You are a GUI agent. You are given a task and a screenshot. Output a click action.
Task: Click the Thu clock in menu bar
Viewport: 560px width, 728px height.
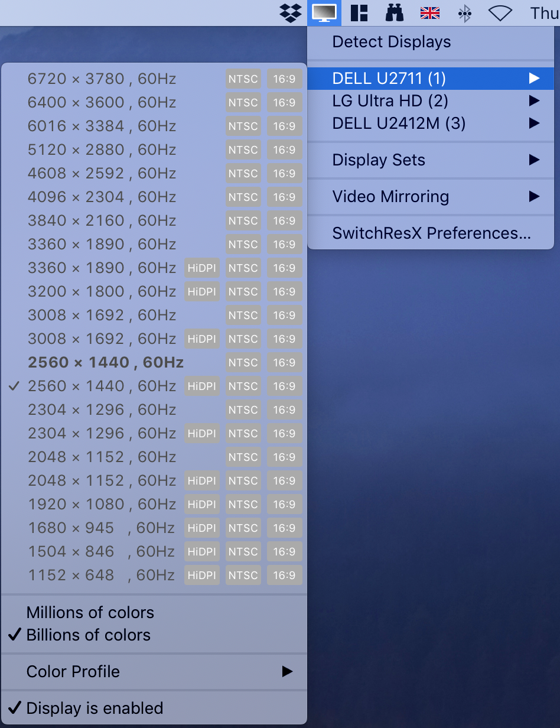coord(544,12)
